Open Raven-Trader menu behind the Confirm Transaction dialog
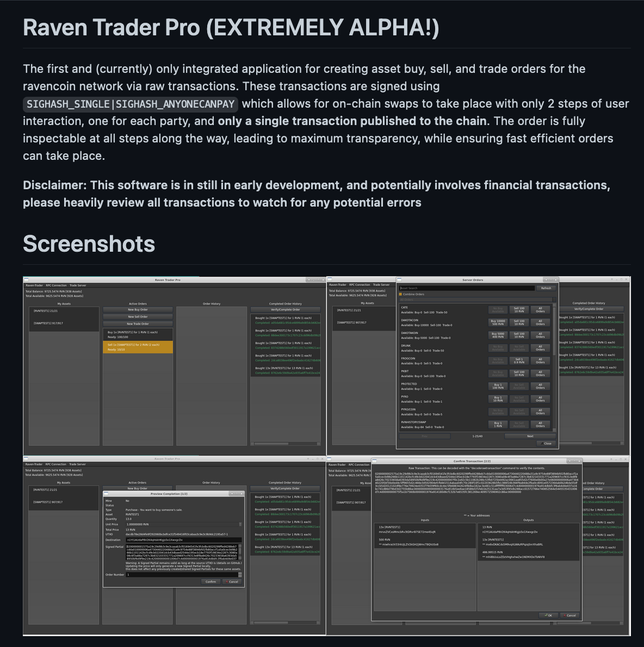The image size is (644, 647). [337, 465]
